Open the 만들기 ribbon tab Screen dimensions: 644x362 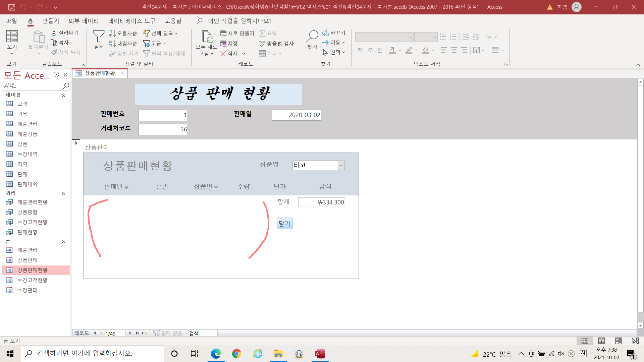(51, 21)
